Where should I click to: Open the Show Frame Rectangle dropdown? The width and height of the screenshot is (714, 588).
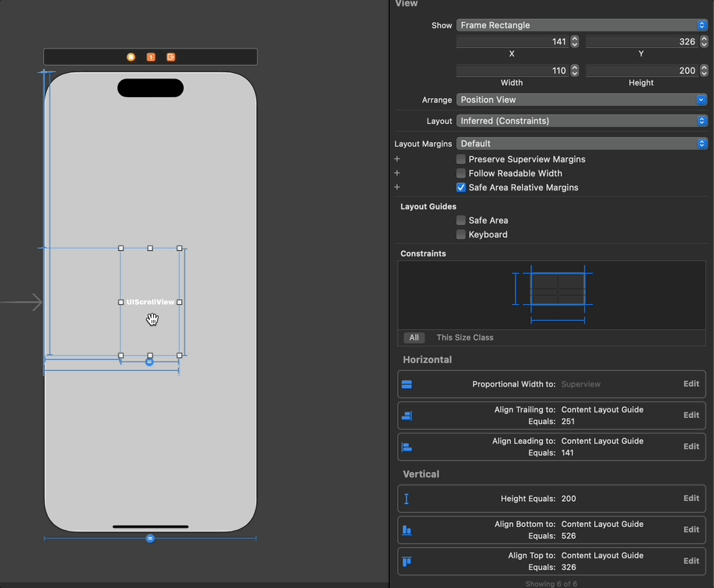click(x=581, y=25)
